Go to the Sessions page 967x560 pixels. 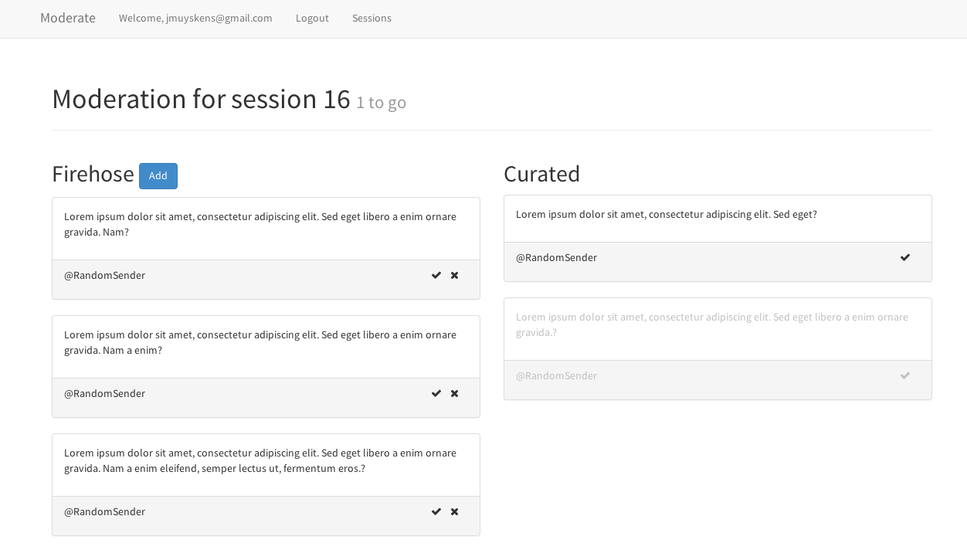pyautogui.click(x=372, y=19)
